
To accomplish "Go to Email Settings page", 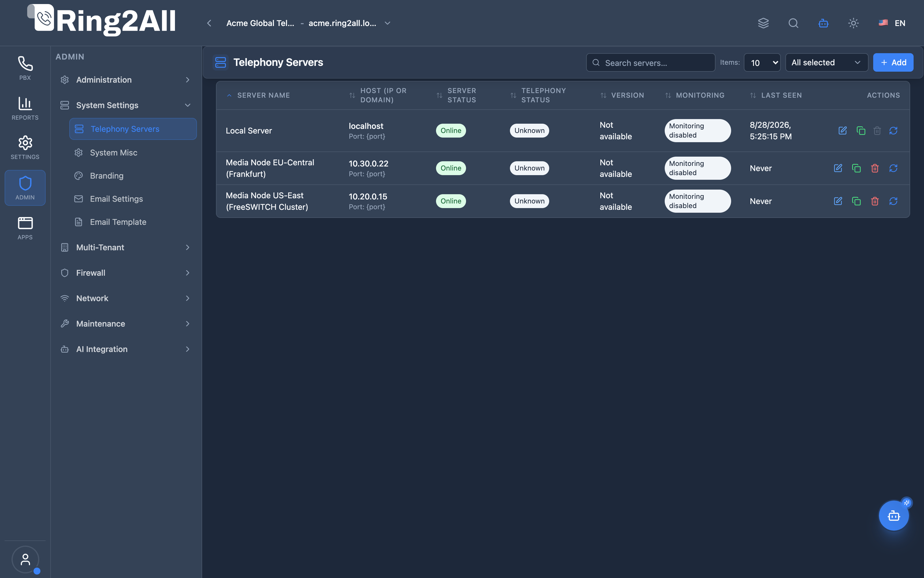I will (133, 199).
